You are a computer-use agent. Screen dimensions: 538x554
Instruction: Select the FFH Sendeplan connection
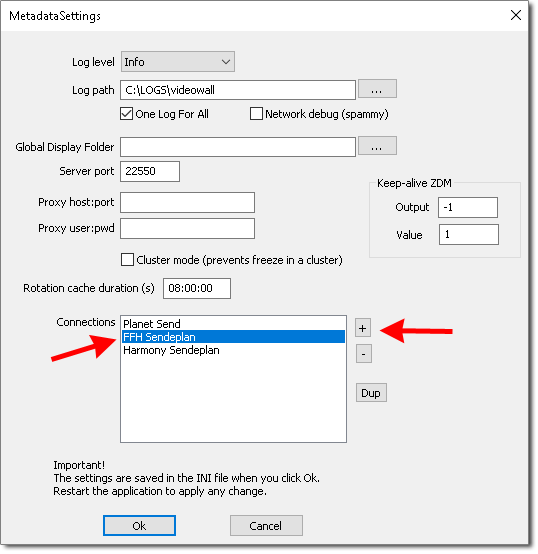233,337
